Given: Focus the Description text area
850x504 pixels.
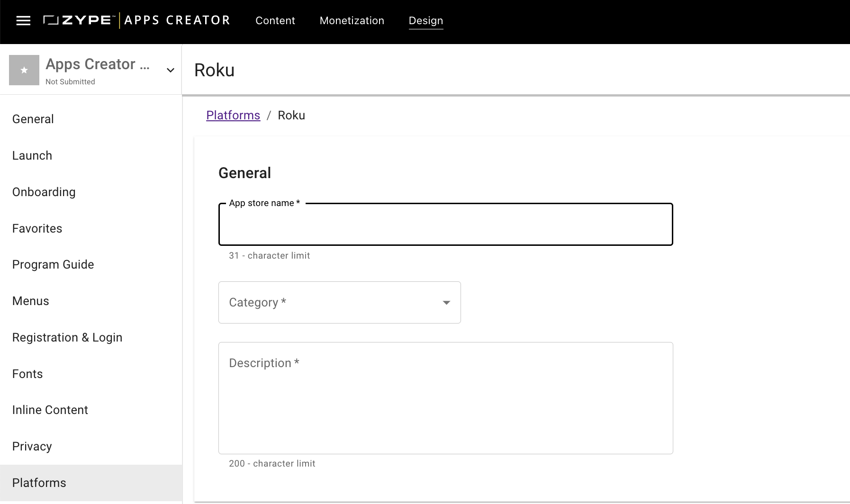Looking at the screenshot, I should point(445,398).
